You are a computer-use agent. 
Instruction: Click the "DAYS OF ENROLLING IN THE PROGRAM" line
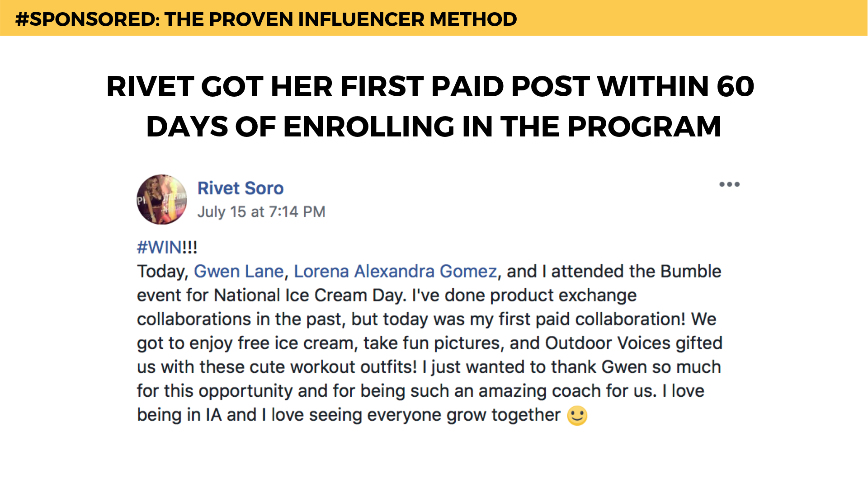[433, 127]
